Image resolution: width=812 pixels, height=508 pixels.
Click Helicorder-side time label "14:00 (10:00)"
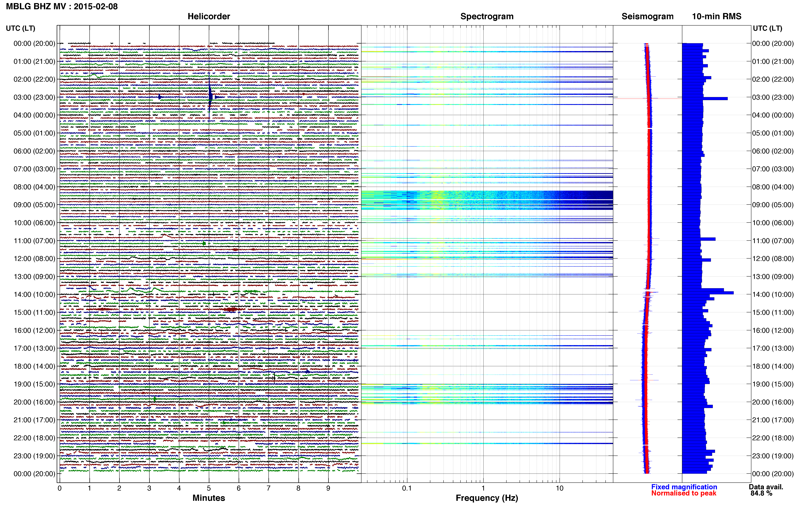tap(34, 295)
